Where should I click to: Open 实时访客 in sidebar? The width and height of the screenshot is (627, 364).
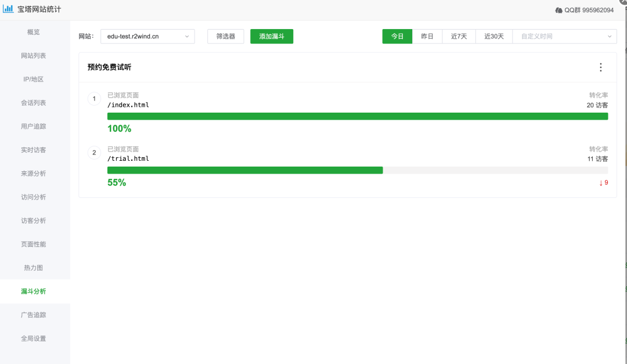34,150
